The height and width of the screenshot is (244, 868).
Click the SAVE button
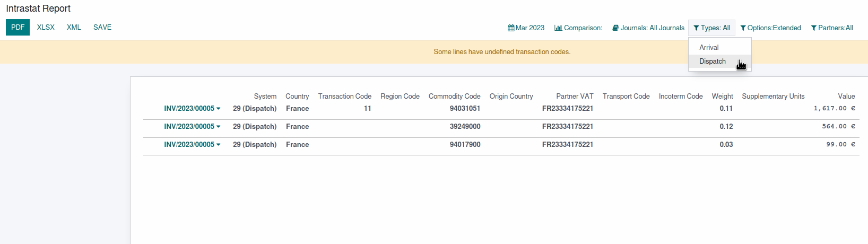[x=102, y=28]
